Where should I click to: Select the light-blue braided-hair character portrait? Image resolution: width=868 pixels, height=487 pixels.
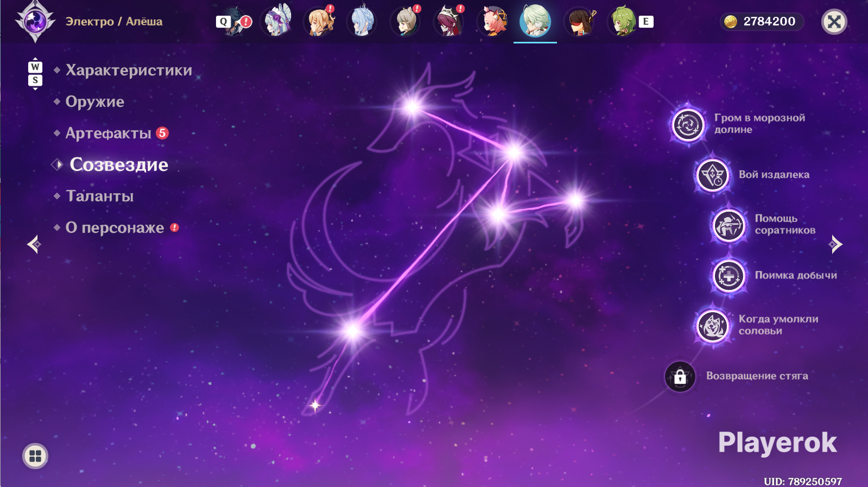tap(362, 21)
